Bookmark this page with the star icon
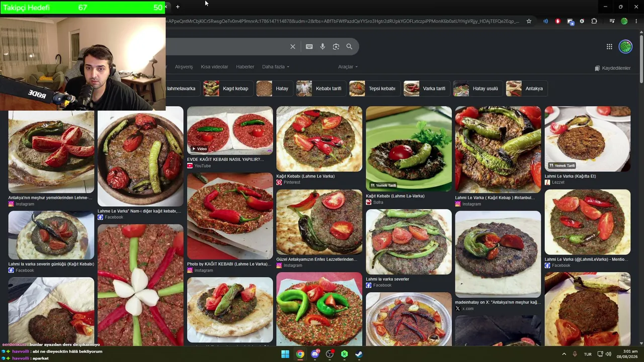644x362 pixels. pos(529,21)
